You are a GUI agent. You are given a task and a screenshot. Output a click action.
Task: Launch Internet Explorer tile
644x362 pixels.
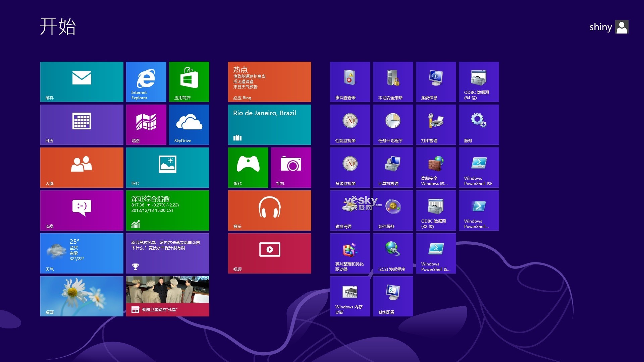click(146, 81)
